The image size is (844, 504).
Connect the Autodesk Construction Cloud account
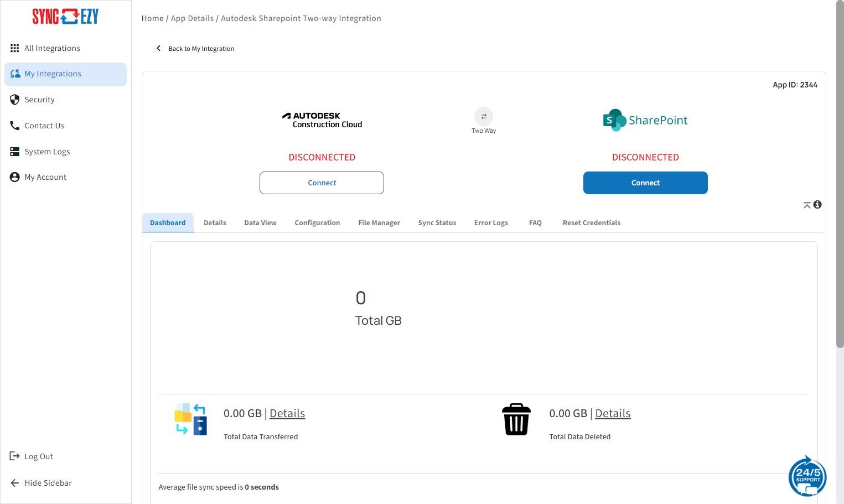point(322,183)
